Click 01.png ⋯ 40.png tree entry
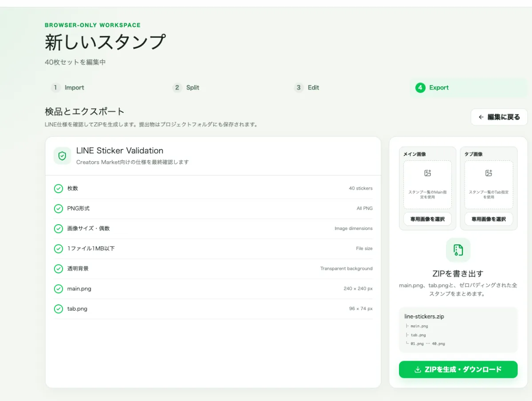Viewport: 532px width, 401px height. click(427, 344)
